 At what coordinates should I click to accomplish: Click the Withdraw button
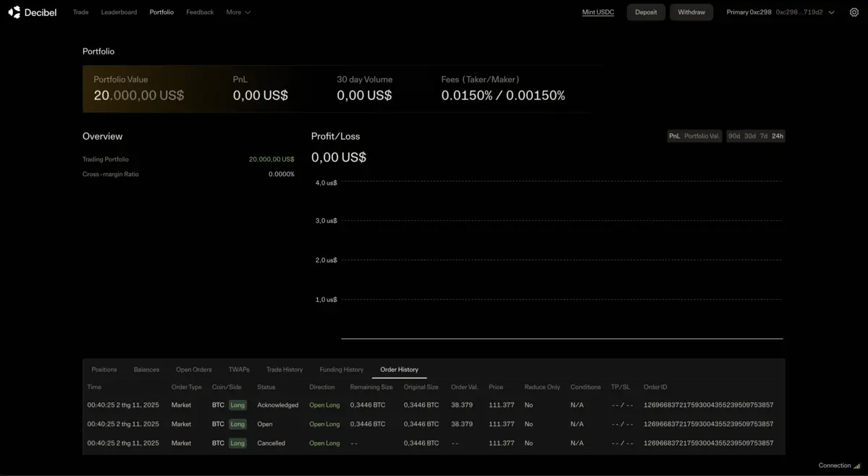coord(691,12)
